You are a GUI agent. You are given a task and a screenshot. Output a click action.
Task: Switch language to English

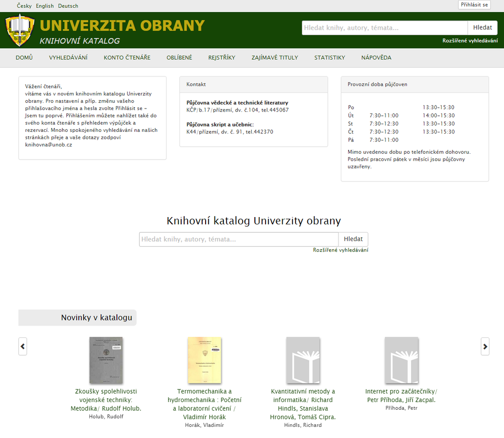coord(45,6)
